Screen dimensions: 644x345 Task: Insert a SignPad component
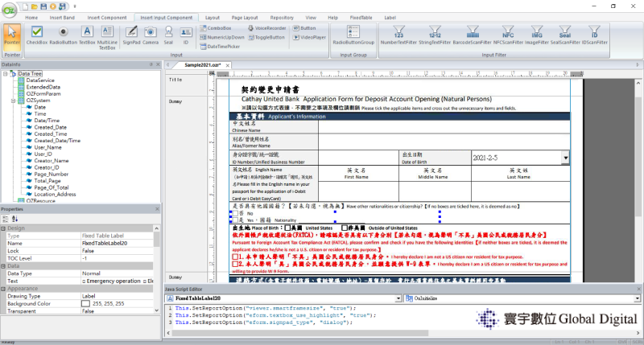tap(131, 35)
